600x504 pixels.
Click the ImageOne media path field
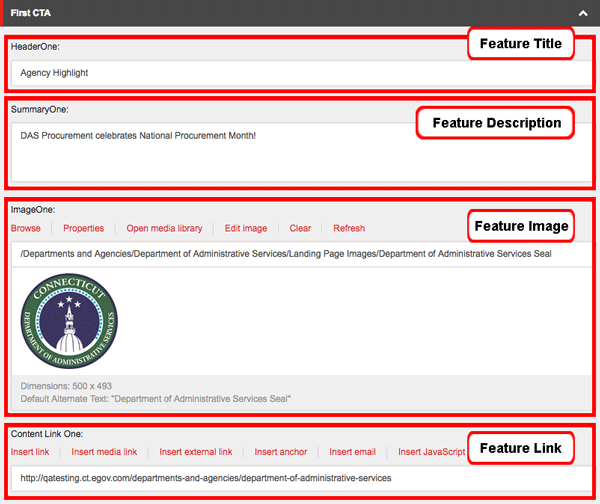(x=290, y=254)
